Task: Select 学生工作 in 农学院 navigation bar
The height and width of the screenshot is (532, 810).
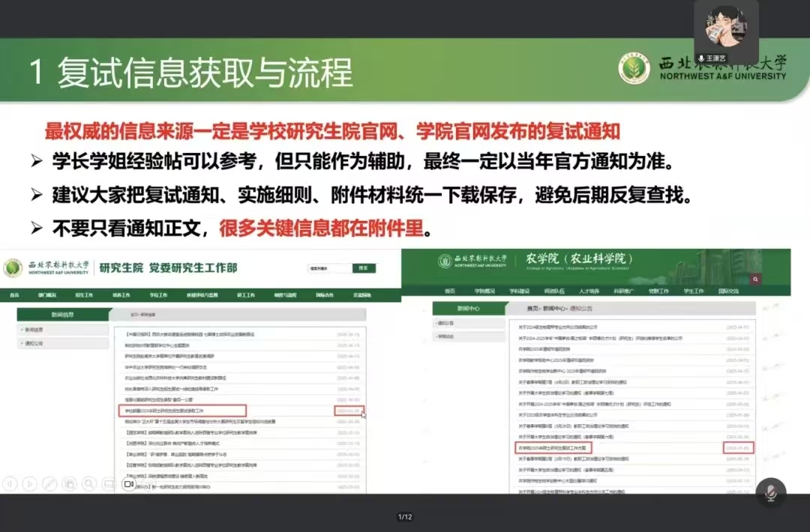Action: (x=694, y=291)
